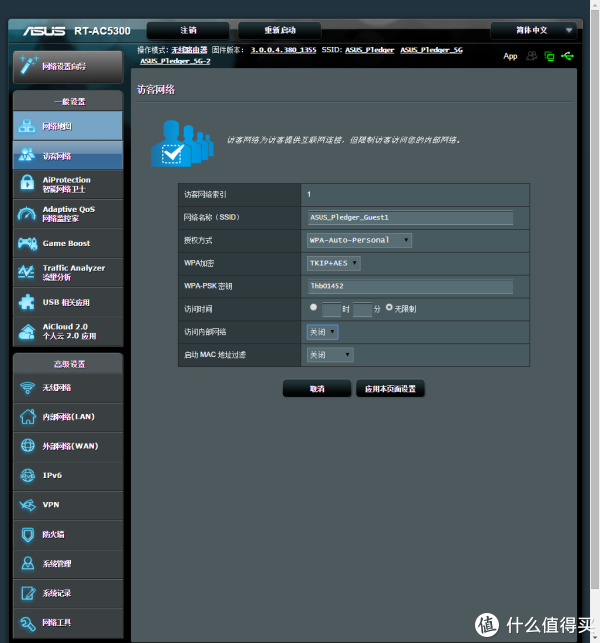Click the ASUS_Pledger_5G-2 SSID link
The width and height of the screenshot is (600, 643).
pos(175,61)
